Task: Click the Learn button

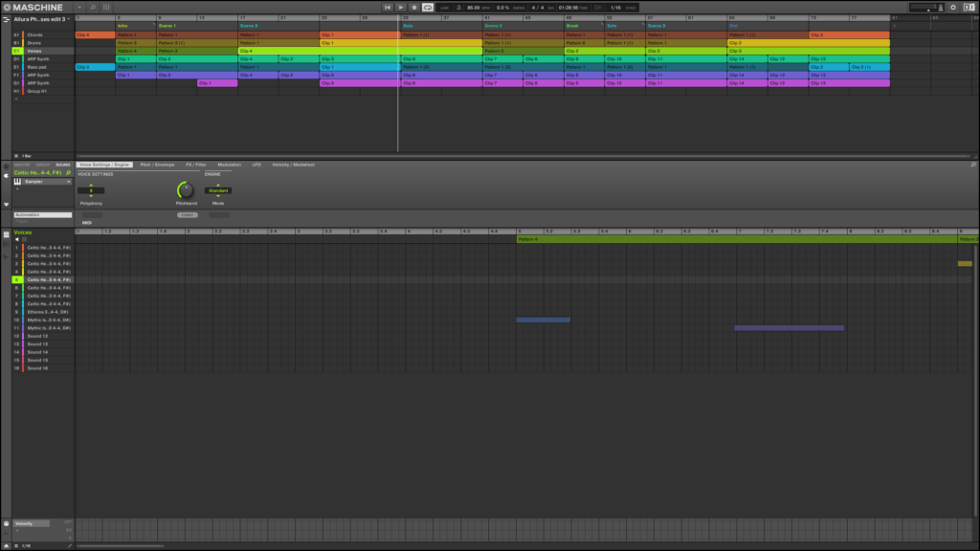Action: (x=187, y=215)
